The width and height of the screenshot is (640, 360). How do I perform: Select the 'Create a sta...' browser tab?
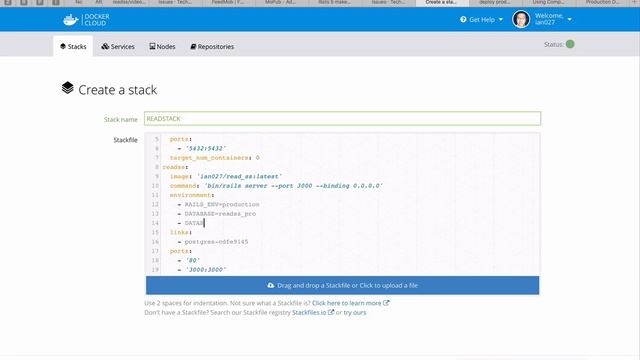pyautogui.click(x=441, y=2)
